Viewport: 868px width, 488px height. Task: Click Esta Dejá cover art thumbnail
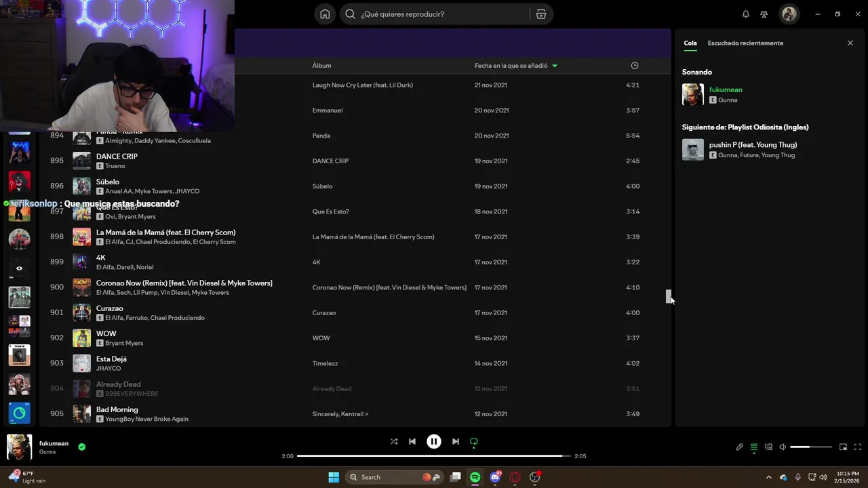coord(81,363)
